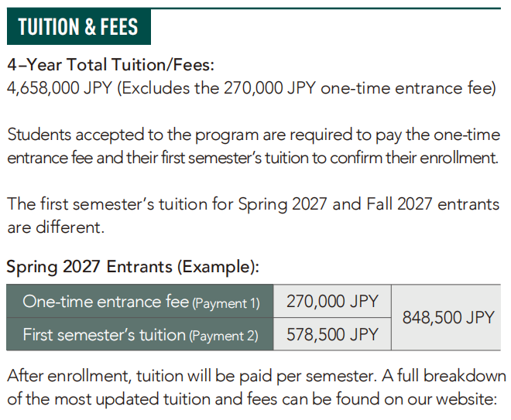
Task: Click the 578,500 JPY tuition cell
Action: 332,334
